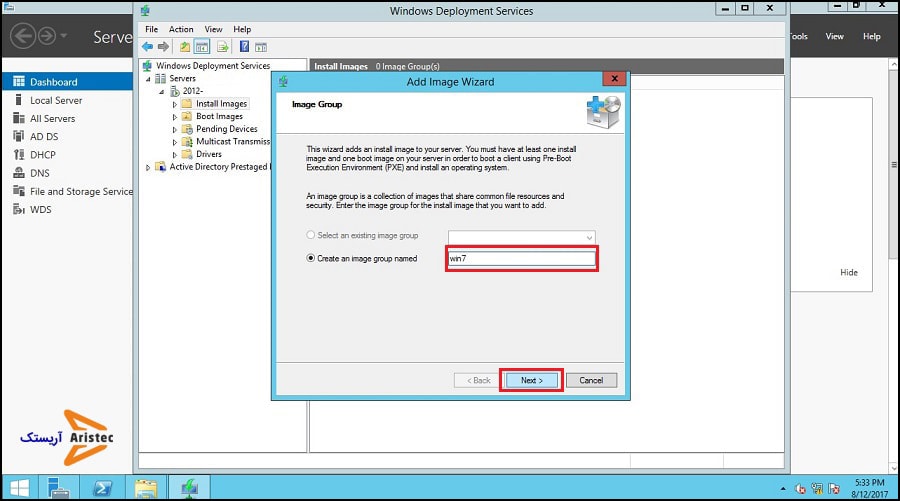Click the image group name text field

pos(521,259)
